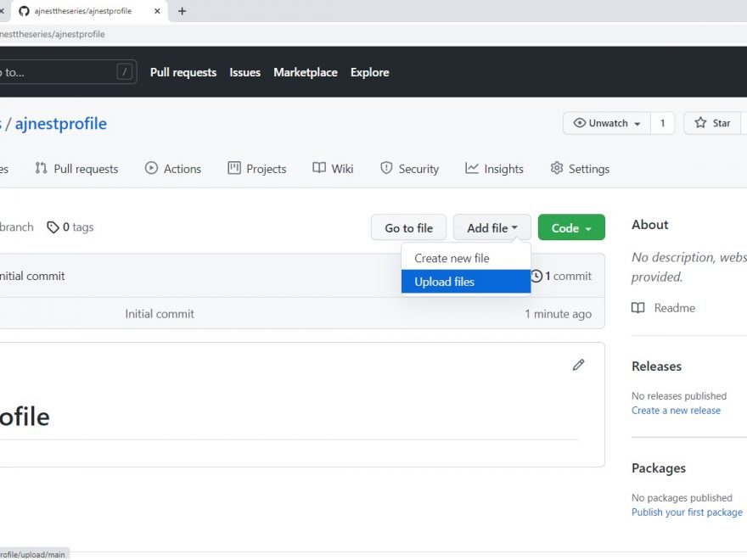The image size is (747, 560).
Task: Click Create a new release link
Action: click(x=676, y=411)
